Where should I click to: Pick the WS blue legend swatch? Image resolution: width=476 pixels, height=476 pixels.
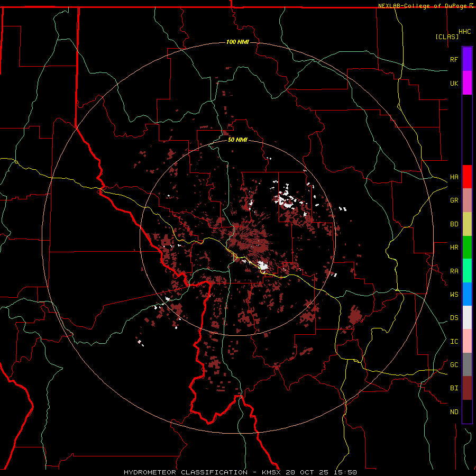467,294
